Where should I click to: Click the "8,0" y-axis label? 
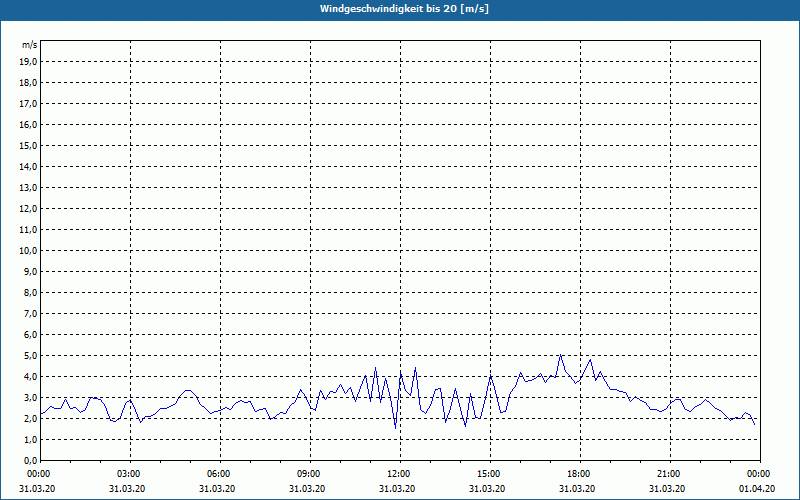pyautogui.click(x=31, y=292)
